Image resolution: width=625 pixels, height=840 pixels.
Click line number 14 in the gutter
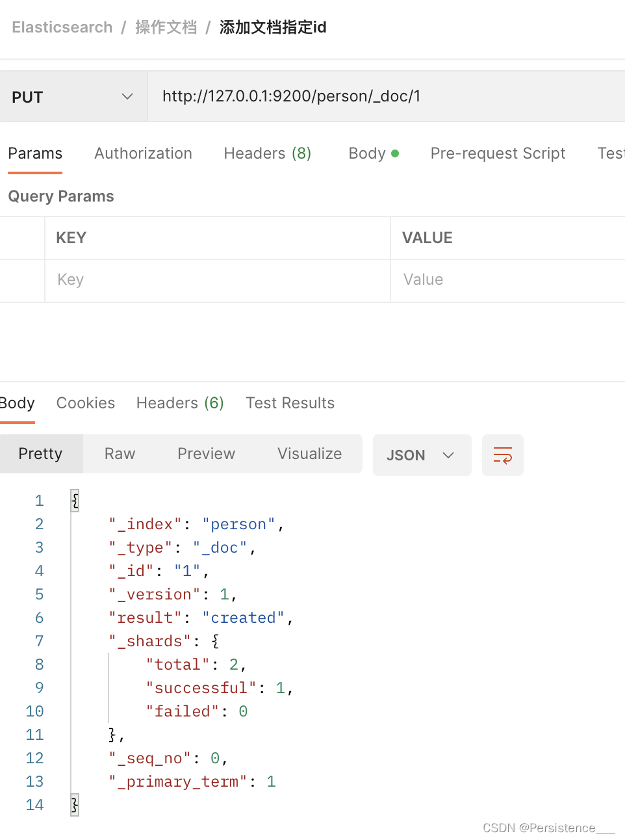pos(34,805)
